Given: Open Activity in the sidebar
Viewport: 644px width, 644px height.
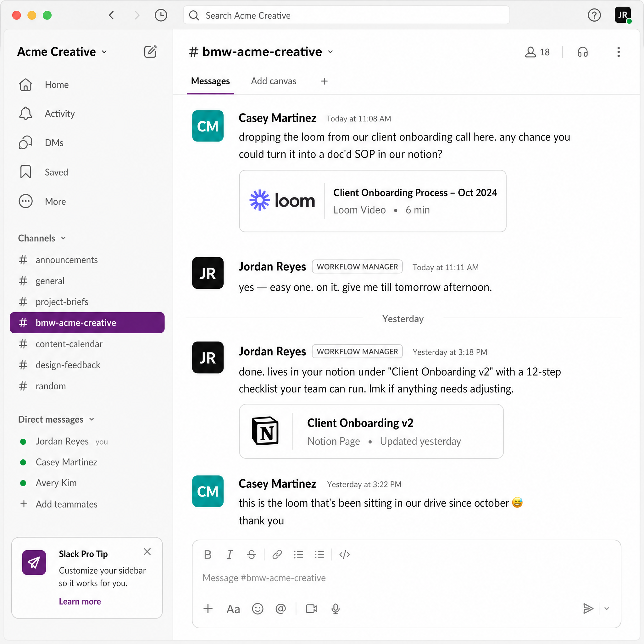Looking at the screenshot, I should 47,114.
